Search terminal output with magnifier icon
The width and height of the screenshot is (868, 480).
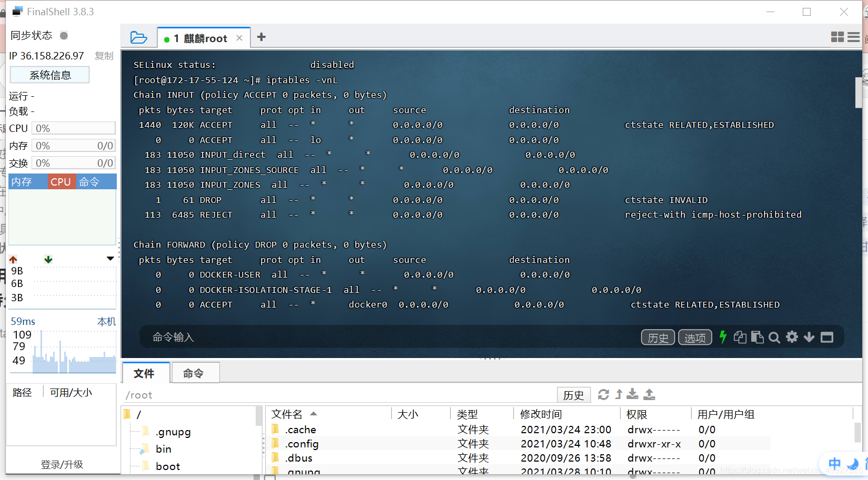point(774,338)
